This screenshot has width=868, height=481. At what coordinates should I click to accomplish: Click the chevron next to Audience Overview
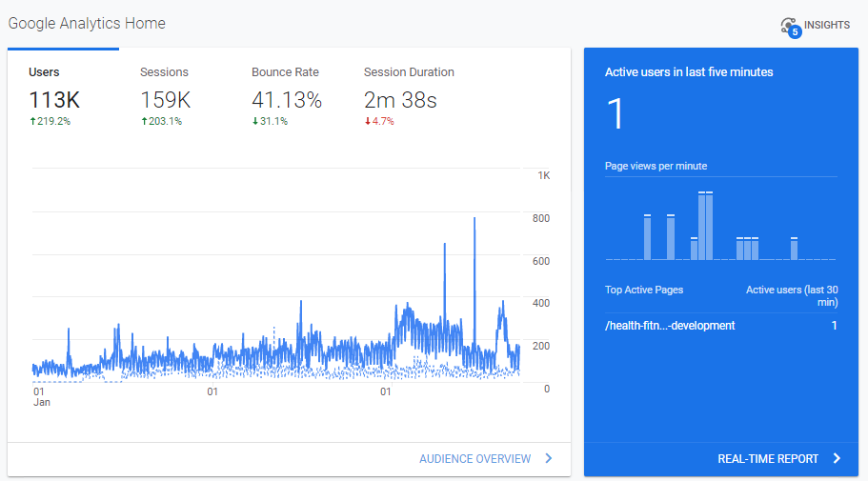pos(549,458)
